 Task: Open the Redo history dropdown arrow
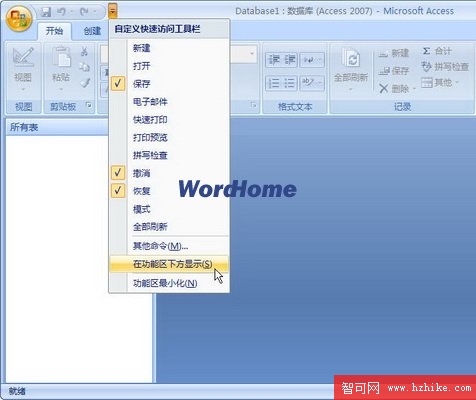click(94, 13)
